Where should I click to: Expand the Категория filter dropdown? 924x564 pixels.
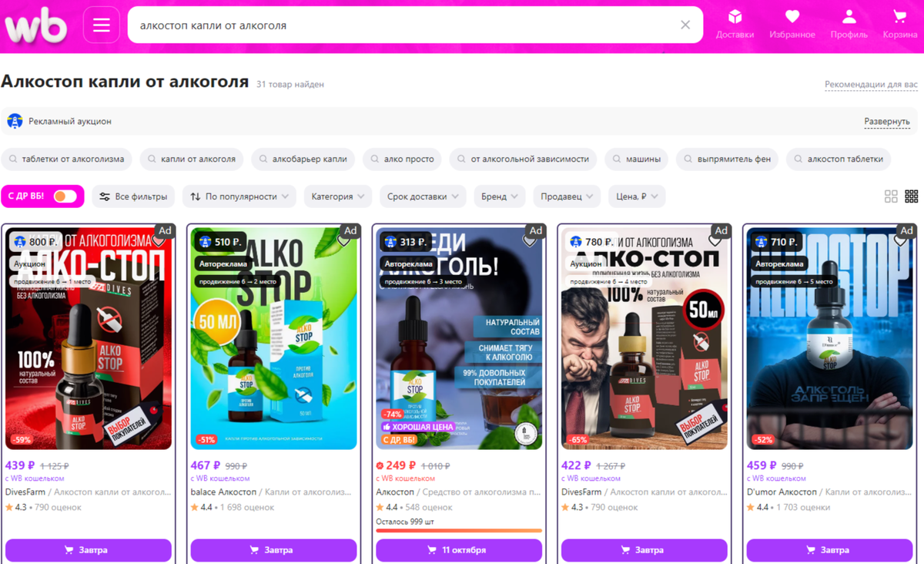tap(338, 196)
